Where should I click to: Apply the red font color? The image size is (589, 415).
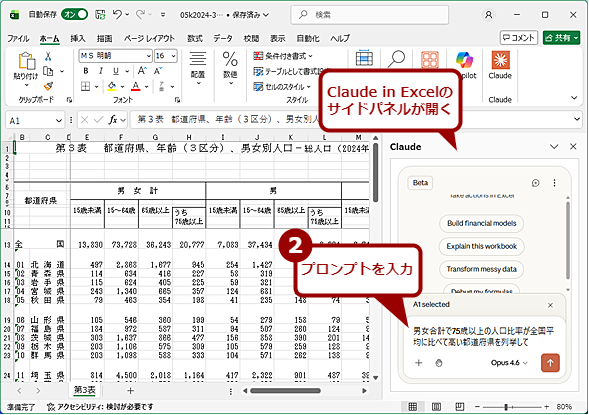[x=136, y=87]
